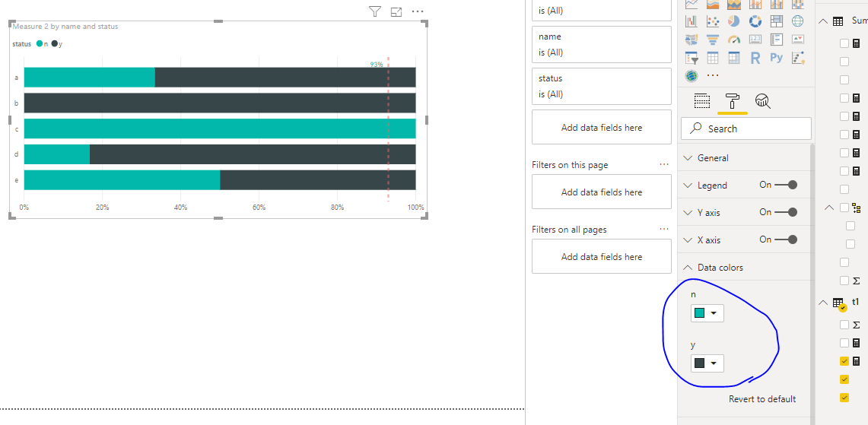Select the Matrix visualization

[733, 58]
